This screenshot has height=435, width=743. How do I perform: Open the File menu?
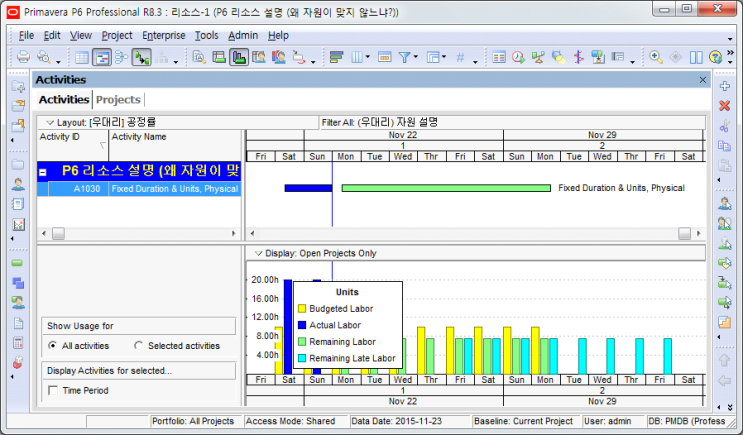point(26,36)
